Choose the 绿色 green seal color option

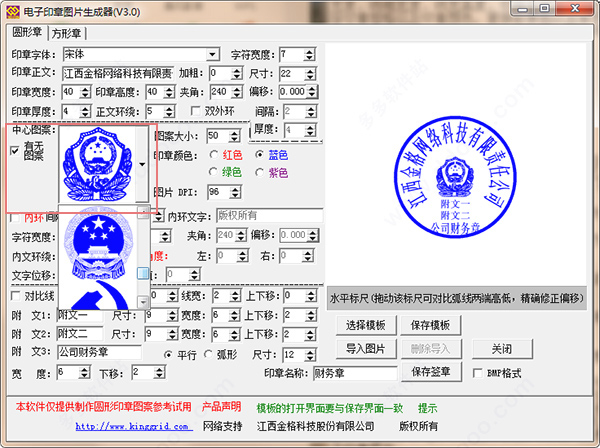(x=211, y=173)
